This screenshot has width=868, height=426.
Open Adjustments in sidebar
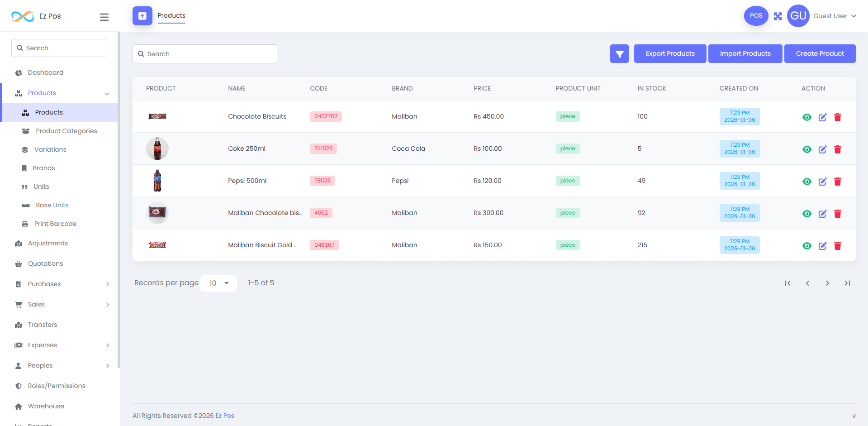click(x=48, y=243)
